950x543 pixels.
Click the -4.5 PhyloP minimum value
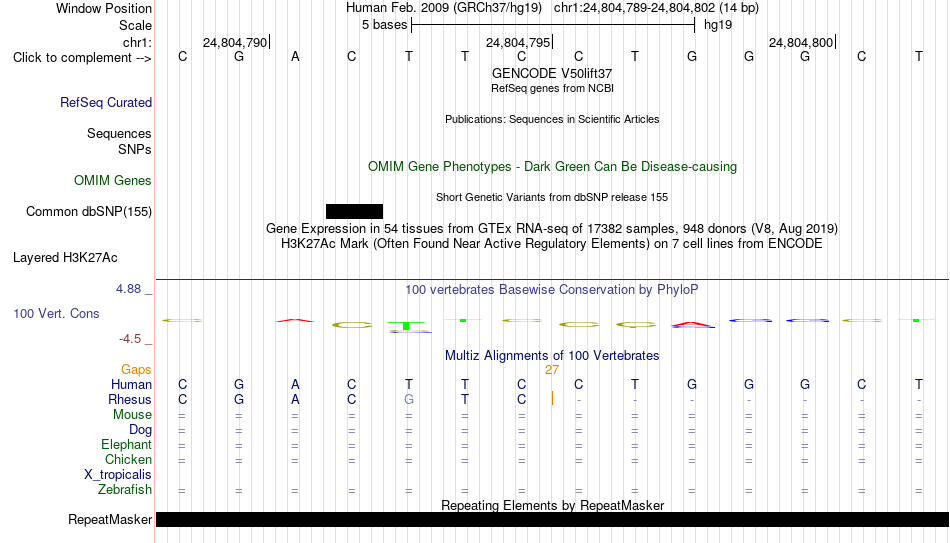pos(130,339)
